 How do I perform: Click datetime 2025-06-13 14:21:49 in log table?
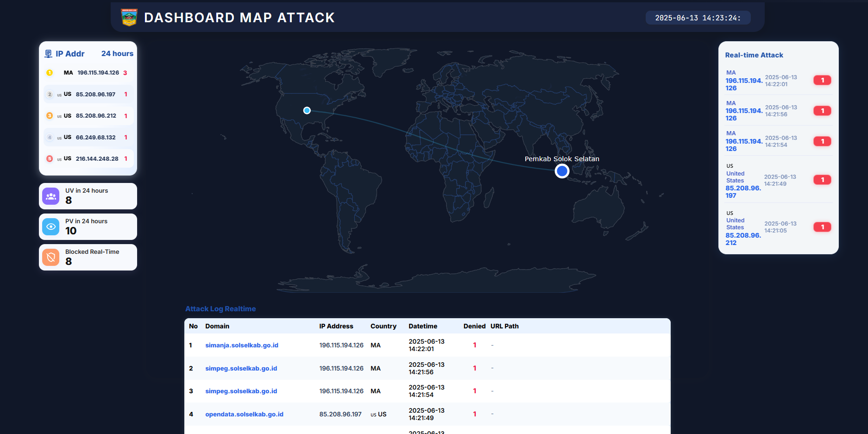pos(427,414)
